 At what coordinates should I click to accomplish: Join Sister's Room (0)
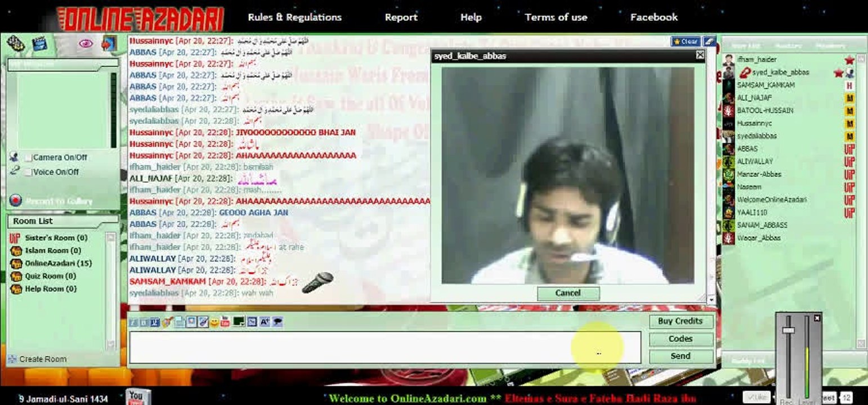point(56,238)
